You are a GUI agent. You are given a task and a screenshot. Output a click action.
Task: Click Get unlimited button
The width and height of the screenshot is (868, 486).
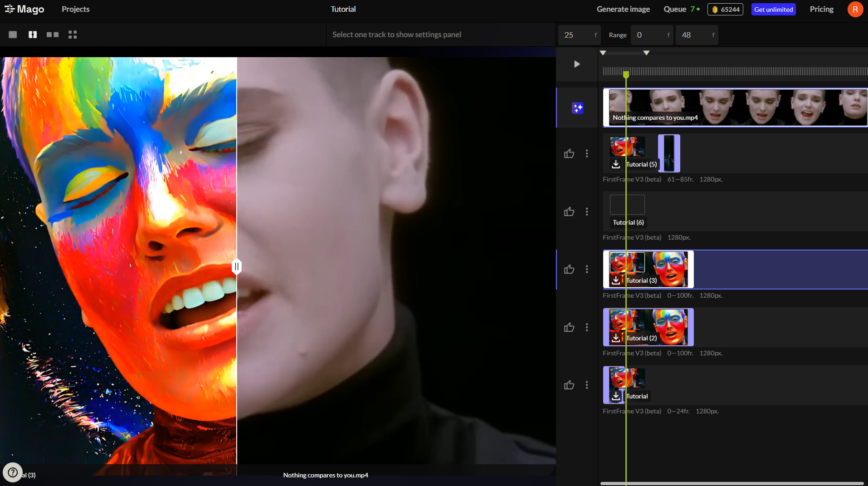point(773,10)
